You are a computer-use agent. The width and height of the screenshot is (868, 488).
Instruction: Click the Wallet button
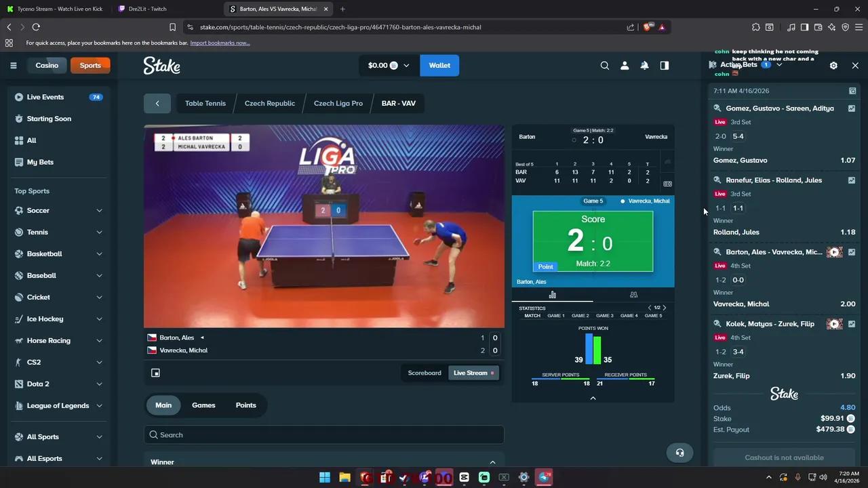click(439, 65)
